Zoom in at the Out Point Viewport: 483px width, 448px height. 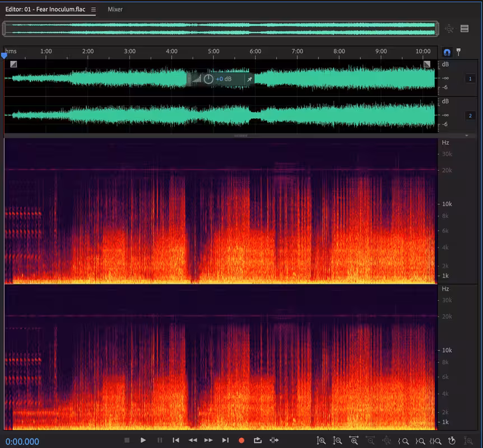[x=420, y=441]
